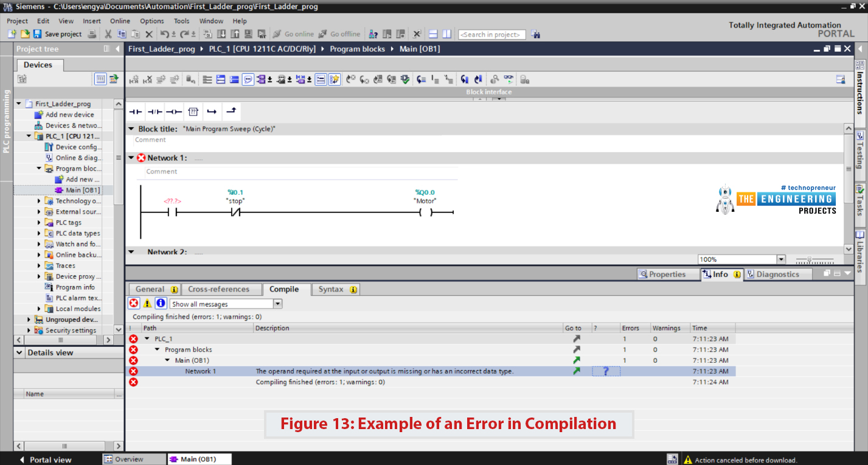
Task: Click the Accessible devices icon
Action: coord(373,34)
